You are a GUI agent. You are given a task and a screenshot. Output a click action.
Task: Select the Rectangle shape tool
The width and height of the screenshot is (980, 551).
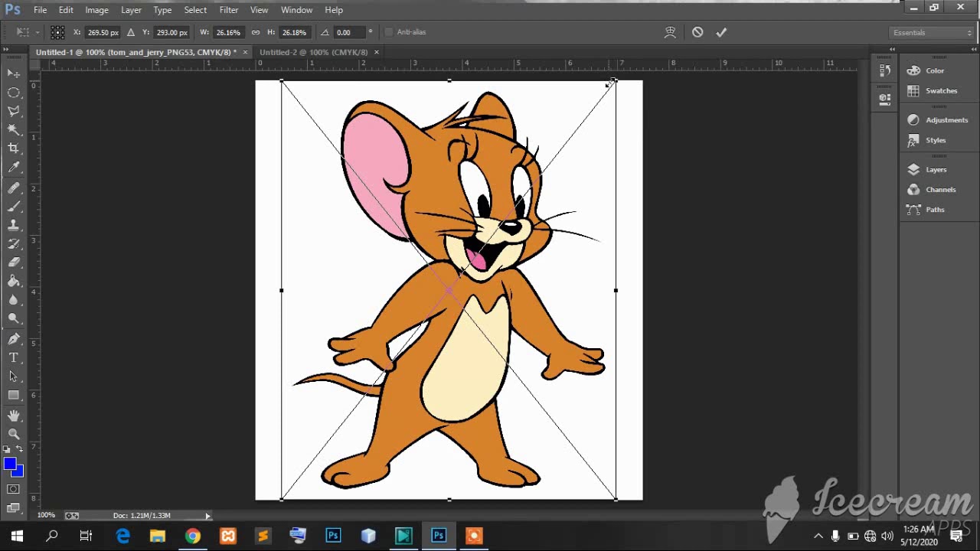14,395
